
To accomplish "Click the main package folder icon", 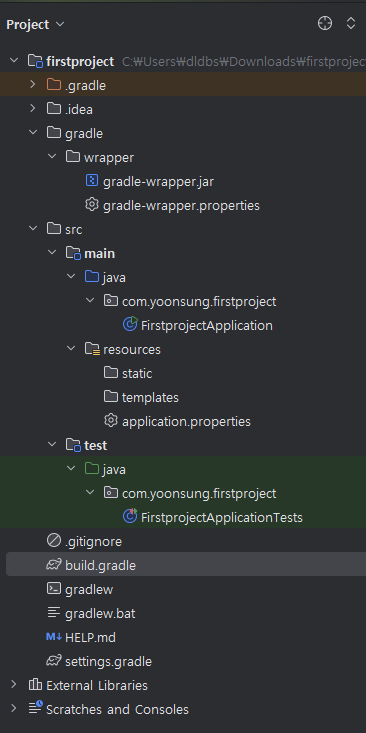I will (x=111, y=301).
